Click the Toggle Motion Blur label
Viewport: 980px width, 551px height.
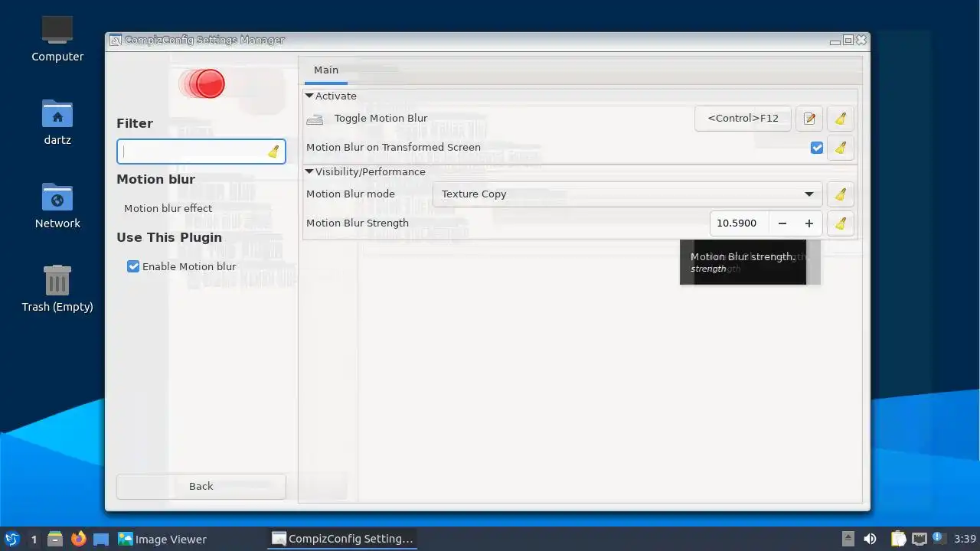point(381,119)
